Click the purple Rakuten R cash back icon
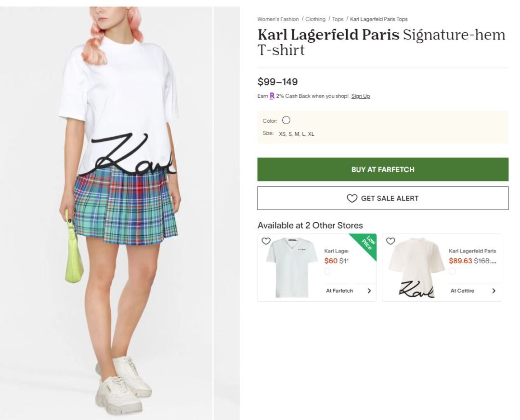The width and height of the screenshot is (520, 420). pyautogui.click(x=272, y=96)
